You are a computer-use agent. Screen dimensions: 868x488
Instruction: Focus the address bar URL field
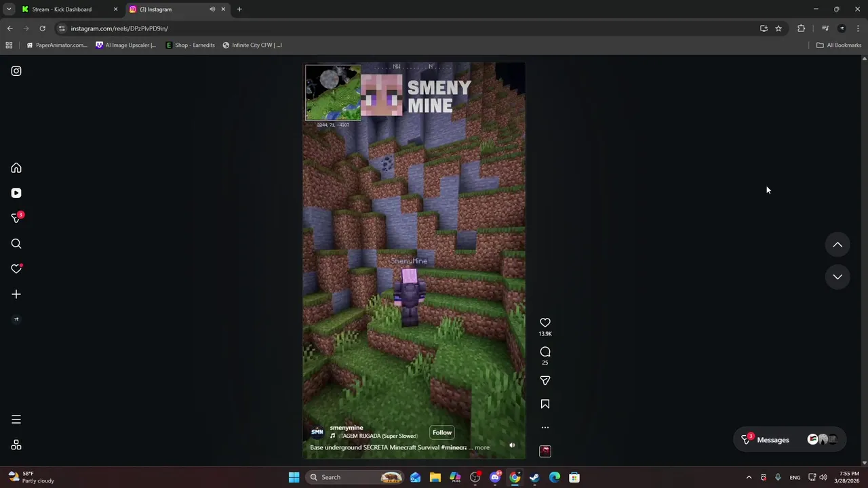407,28
